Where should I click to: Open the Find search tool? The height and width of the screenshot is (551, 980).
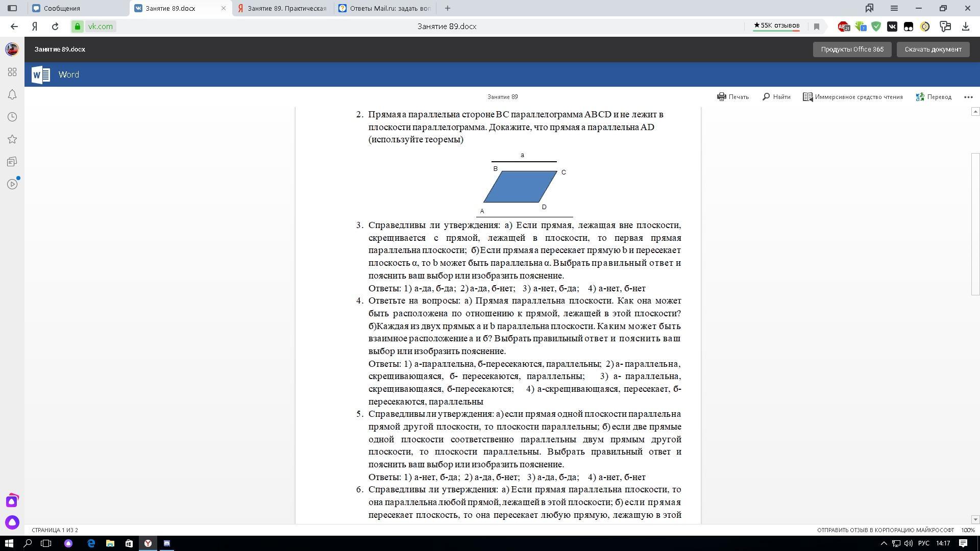776,97
